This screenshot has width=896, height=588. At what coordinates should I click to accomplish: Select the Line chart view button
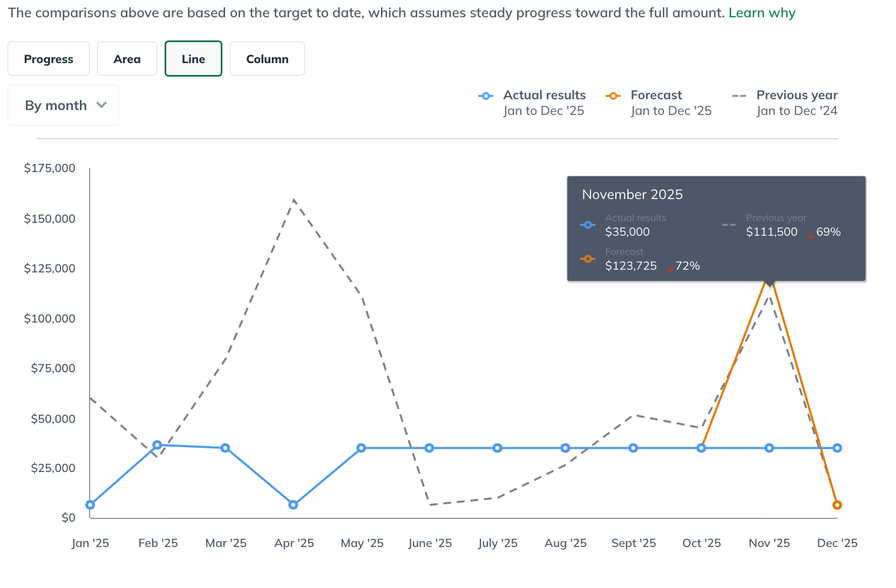tap(193, 59)
